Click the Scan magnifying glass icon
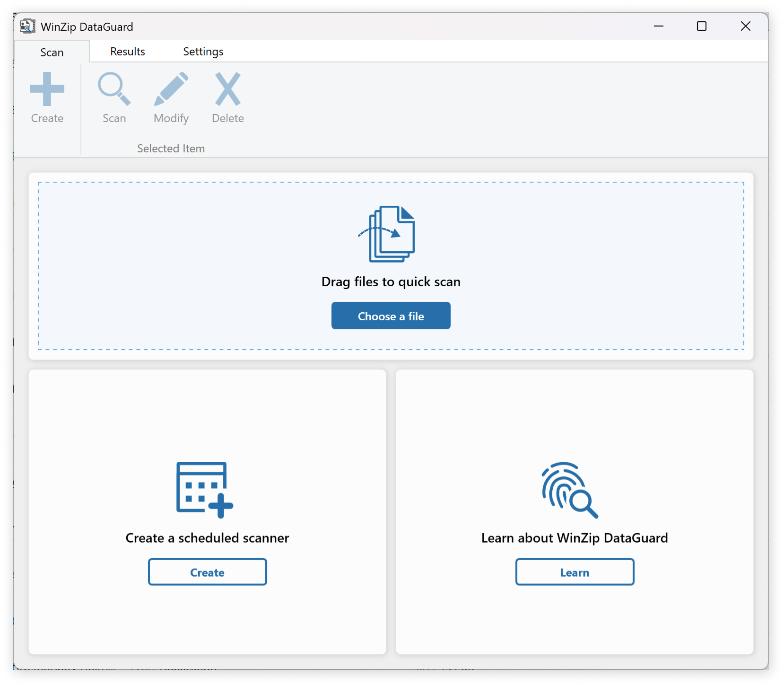Screen dimensions: 784x686 point(114,89)
